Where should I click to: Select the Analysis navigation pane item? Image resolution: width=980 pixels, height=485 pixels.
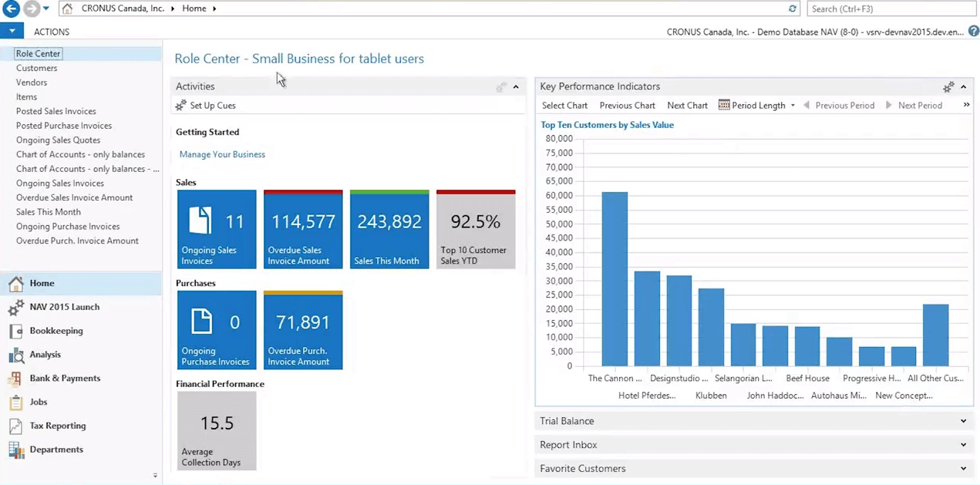(x=45, y=355)
